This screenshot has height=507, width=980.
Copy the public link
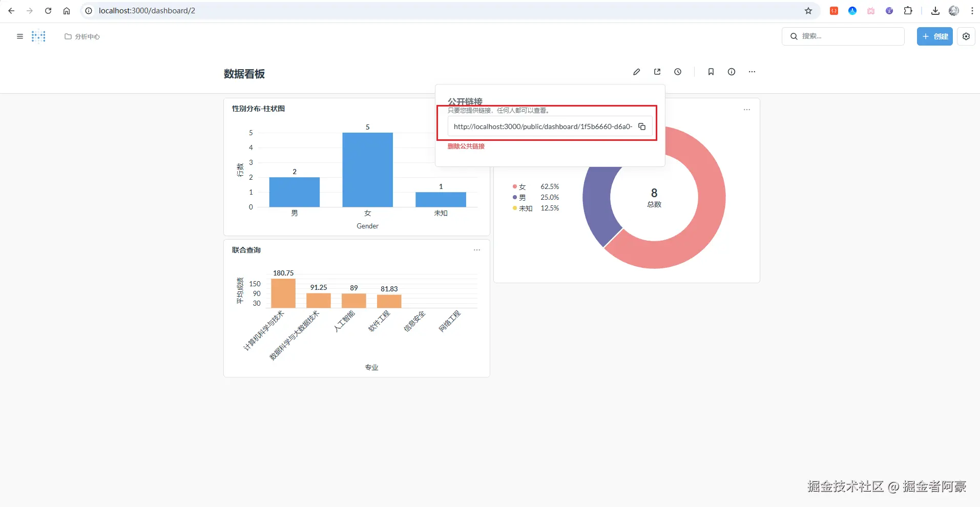(642, 126)
